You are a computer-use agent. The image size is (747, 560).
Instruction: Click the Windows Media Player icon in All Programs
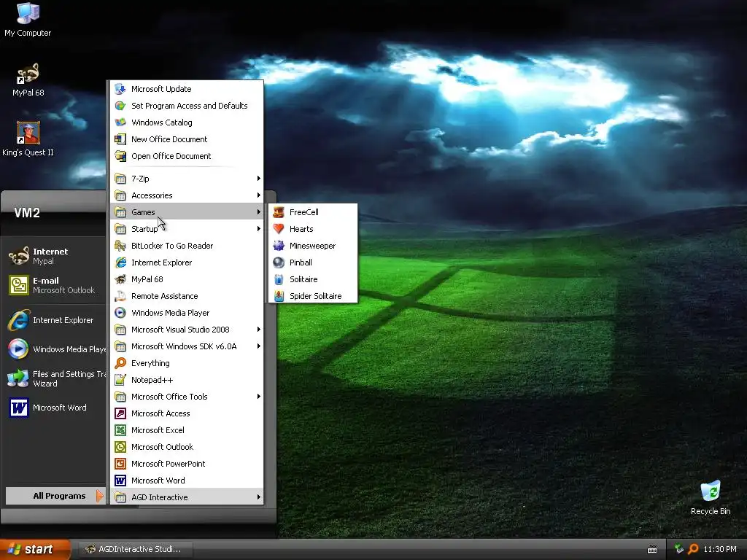coord(120,312)
